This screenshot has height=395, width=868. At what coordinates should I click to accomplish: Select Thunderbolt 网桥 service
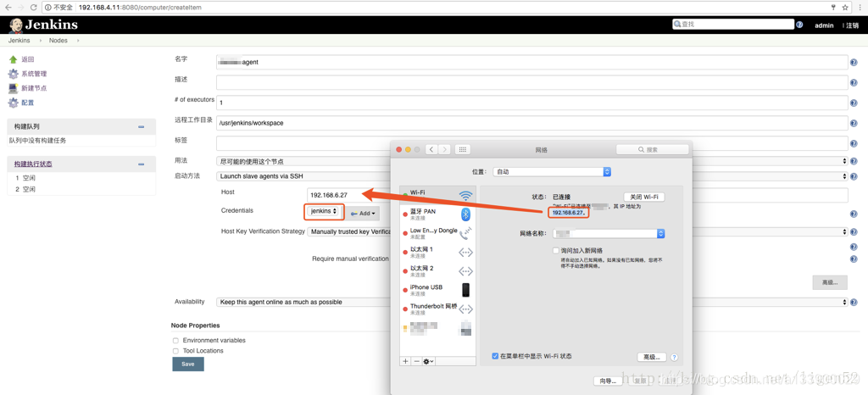(437, 309)
